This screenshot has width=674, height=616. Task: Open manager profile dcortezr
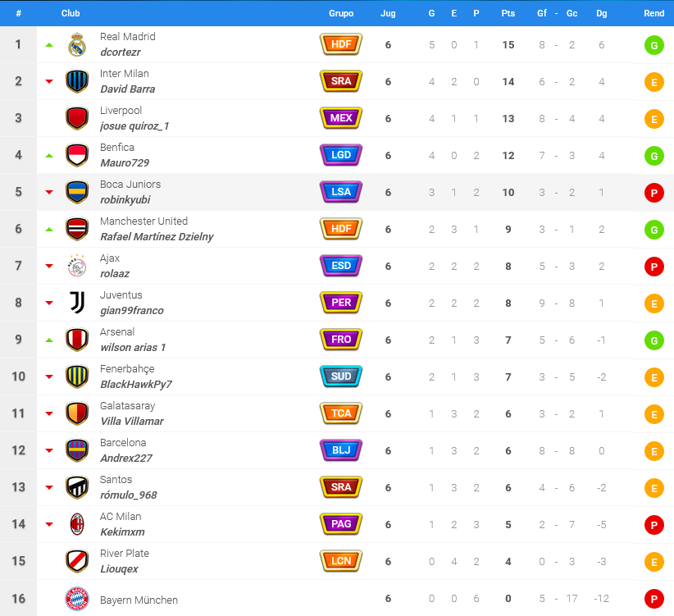(121, 52)
